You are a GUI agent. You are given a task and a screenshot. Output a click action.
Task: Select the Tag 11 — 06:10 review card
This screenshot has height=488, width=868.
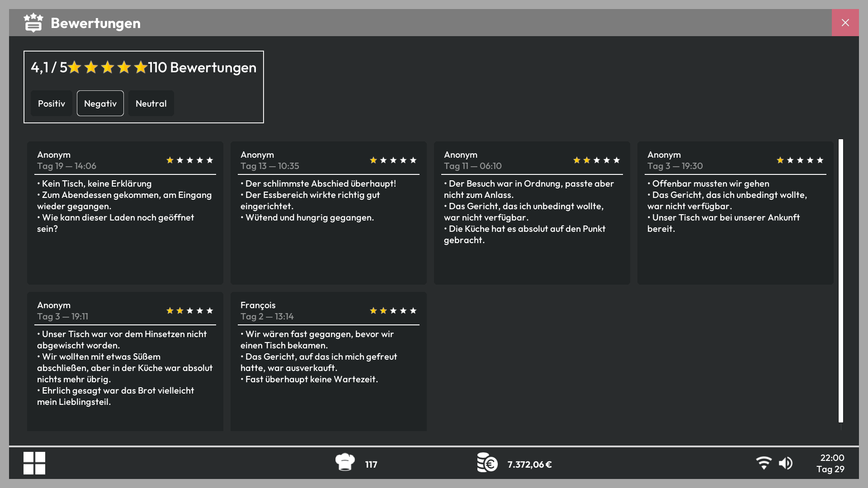(x=532, y=213)
